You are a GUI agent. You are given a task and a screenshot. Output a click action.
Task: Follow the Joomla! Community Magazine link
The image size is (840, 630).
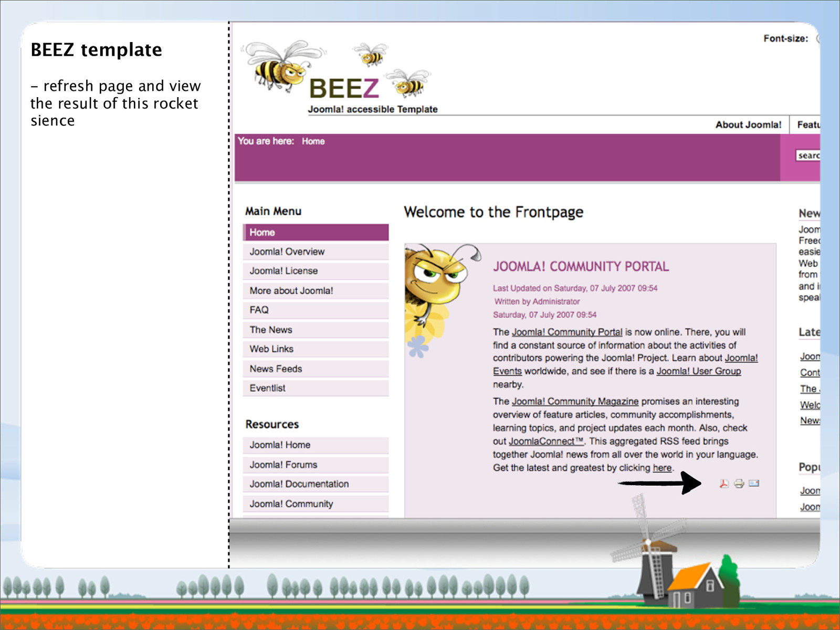pyautogui.click(x=575, y=401)
